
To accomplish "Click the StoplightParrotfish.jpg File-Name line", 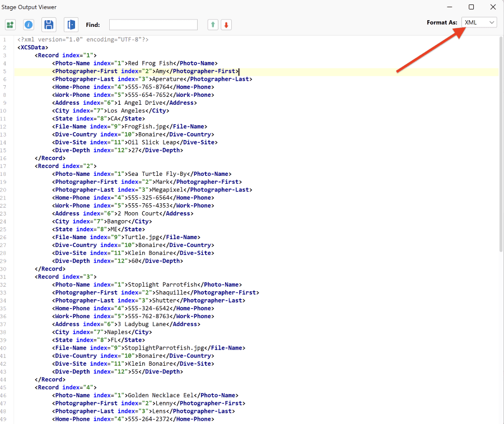I will [x=148, y=348].
